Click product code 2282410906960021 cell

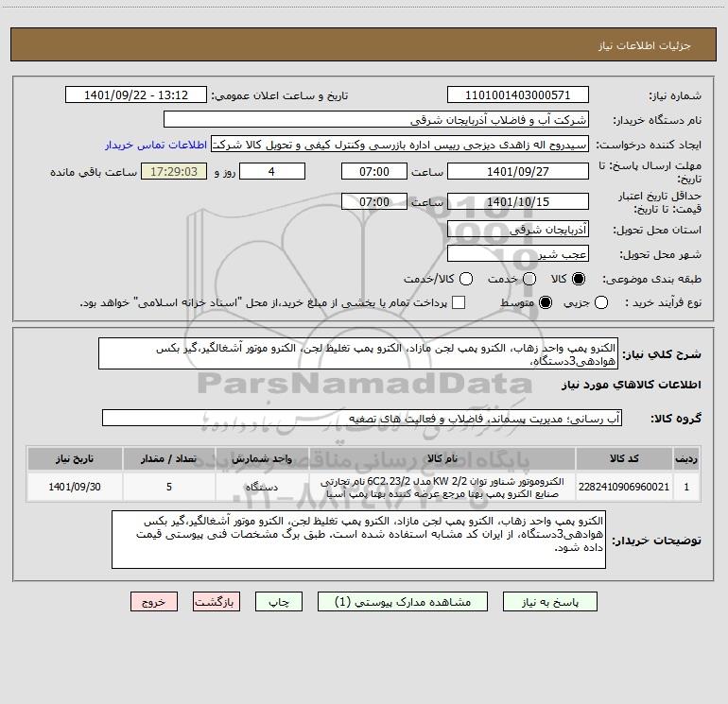[624, 487]
